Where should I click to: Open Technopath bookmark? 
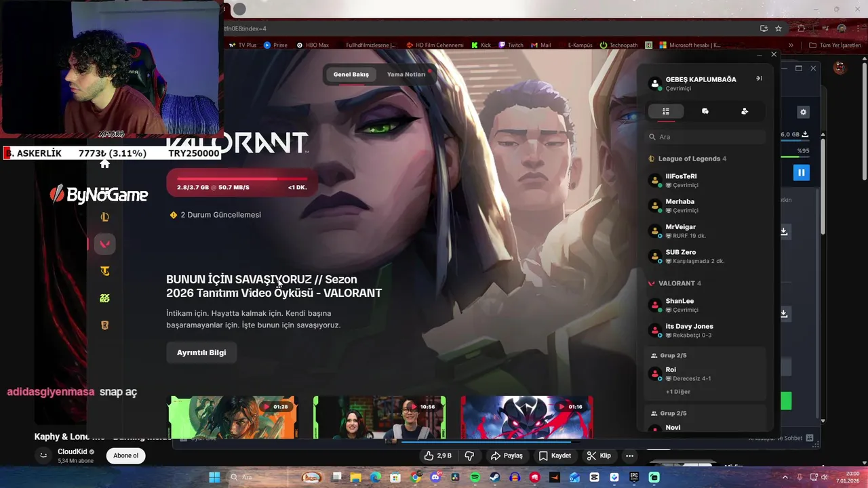pyautogui.click(x=618, y=45)
